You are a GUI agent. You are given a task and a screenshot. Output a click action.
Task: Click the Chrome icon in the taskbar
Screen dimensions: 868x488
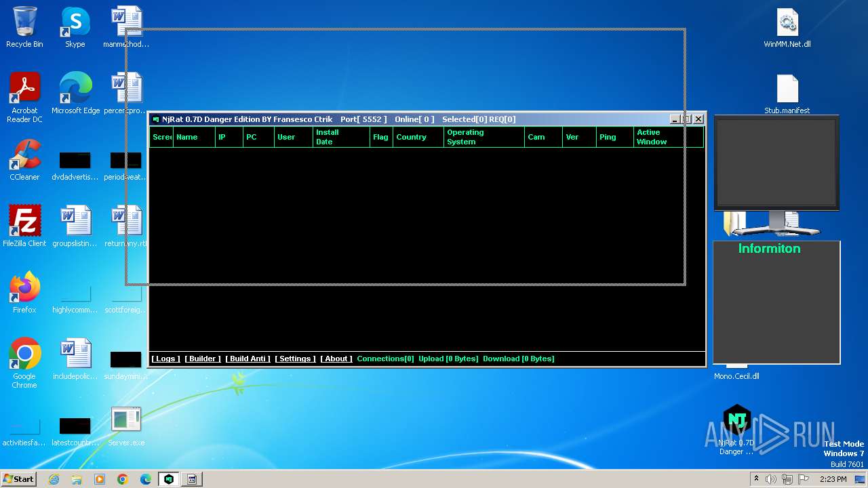[x=123, y=479]
